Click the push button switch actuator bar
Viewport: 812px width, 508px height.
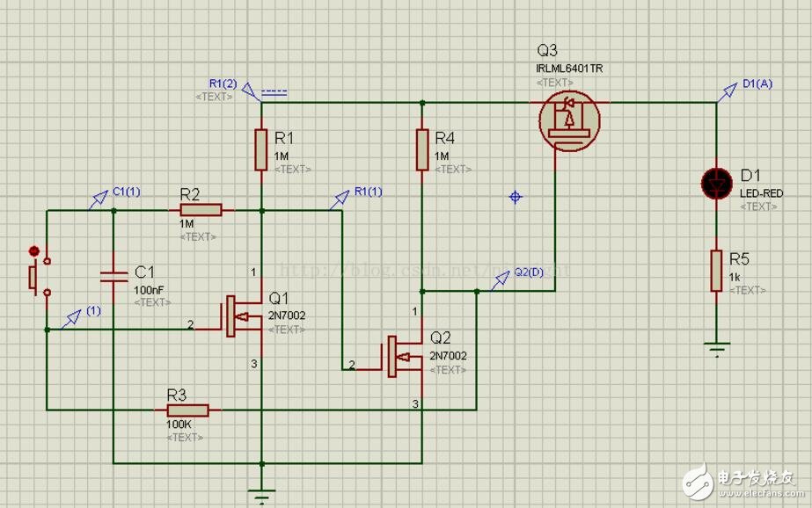point(32,277)
